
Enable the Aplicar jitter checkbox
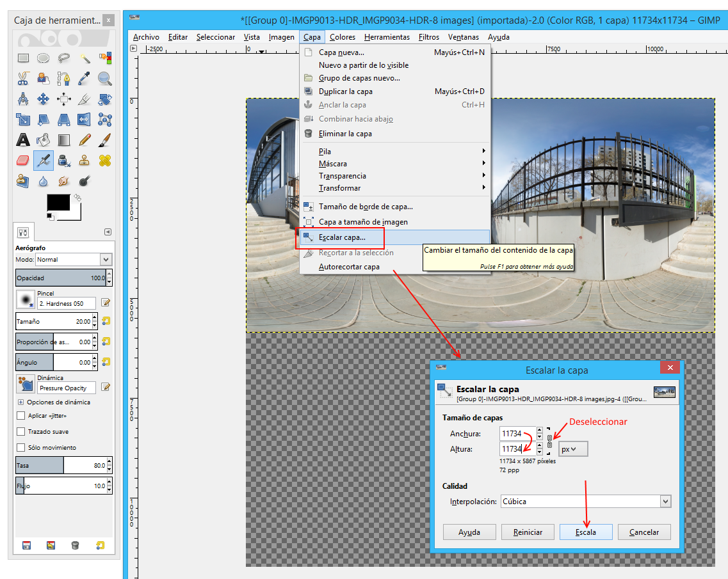pyautogui.click(x=21, y=416)
